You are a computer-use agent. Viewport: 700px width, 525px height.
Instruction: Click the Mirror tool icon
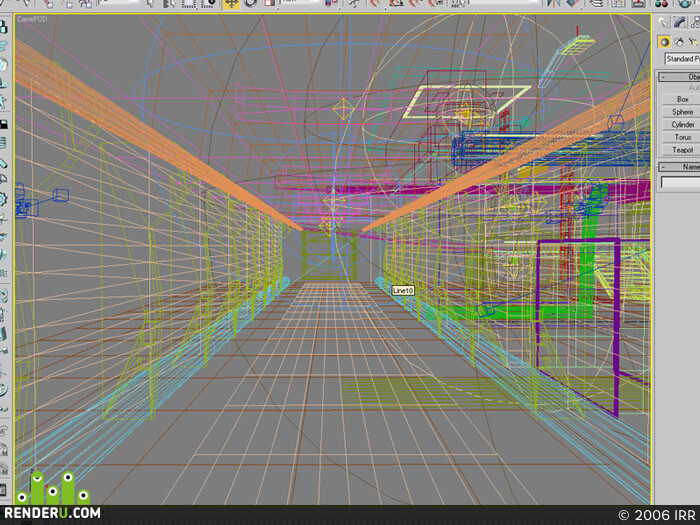tap(554, 4)
